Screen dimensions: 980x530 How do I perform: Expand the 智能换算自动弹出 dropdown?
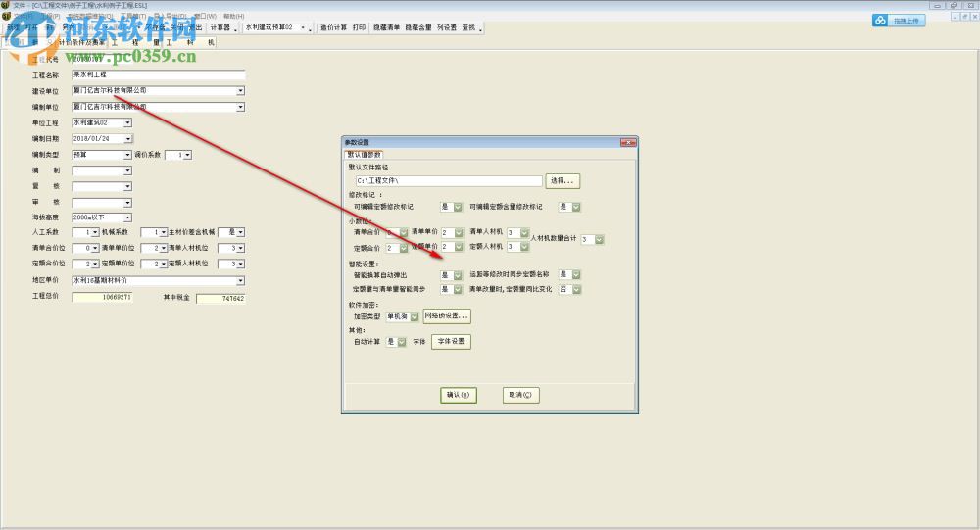click(x=456, y=275)
